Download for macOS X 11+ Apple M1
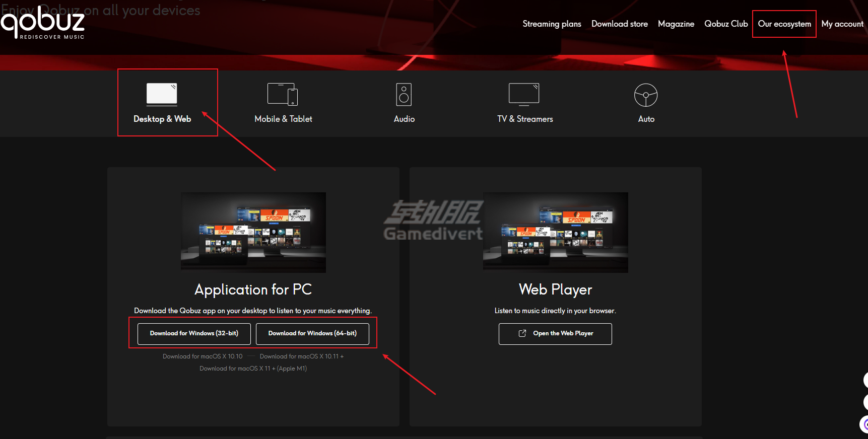868x439 pixels. 253,369
